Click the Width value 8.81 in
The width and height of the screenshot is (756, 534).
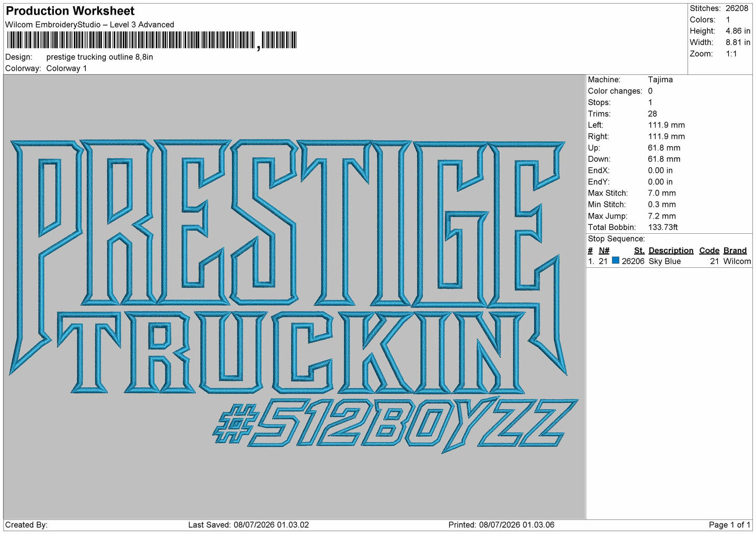pyautogui.click(x=738, y=42)
